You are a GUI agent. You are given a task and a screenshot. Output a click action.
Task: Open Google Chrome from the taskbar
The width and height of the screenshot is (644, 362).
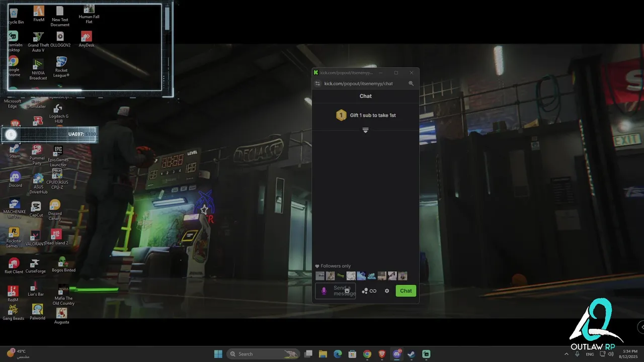tap(367, 354)
